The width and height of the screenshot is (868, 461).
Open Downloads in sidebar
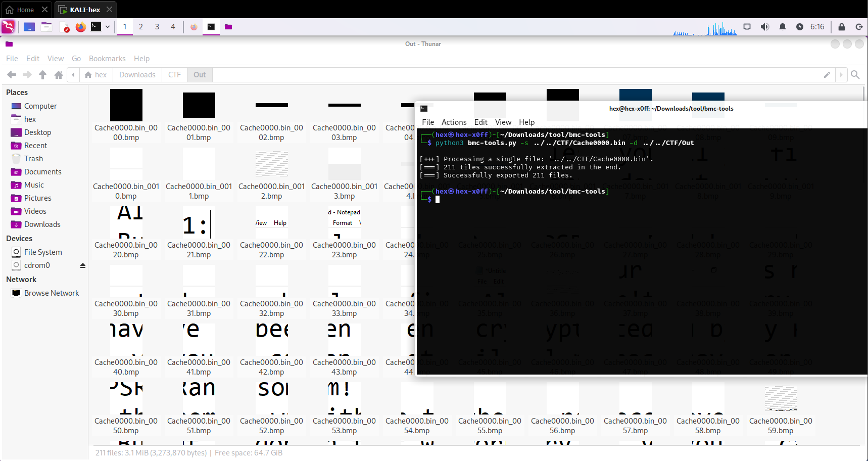pyautogui.click(x=42, y=224)
